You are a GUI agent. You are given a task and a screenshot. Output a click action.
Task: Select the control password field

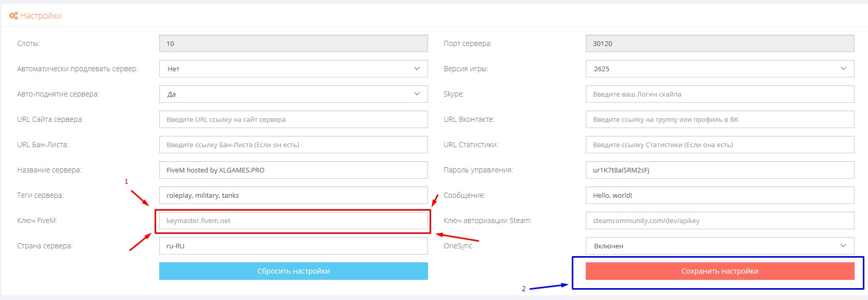coord(720,170)
